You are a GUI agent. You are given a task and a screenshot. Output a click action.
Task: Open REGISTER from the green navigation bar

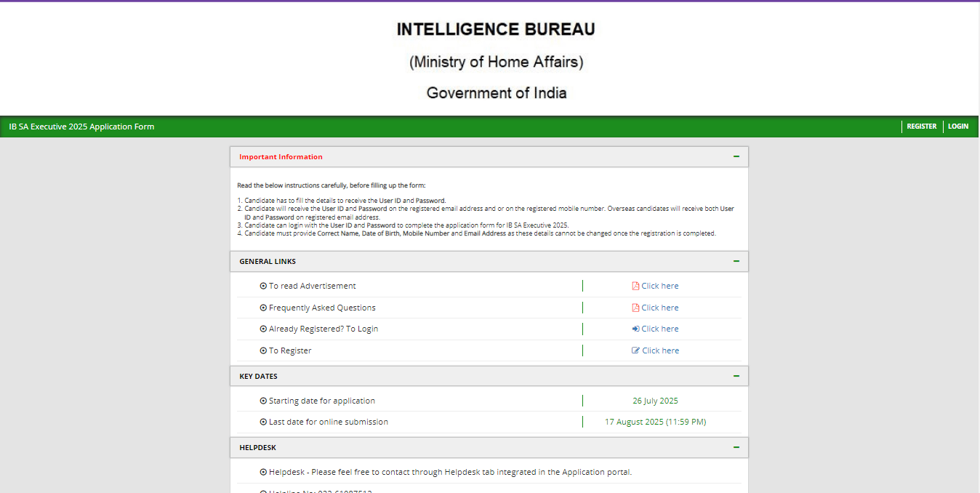921,126
